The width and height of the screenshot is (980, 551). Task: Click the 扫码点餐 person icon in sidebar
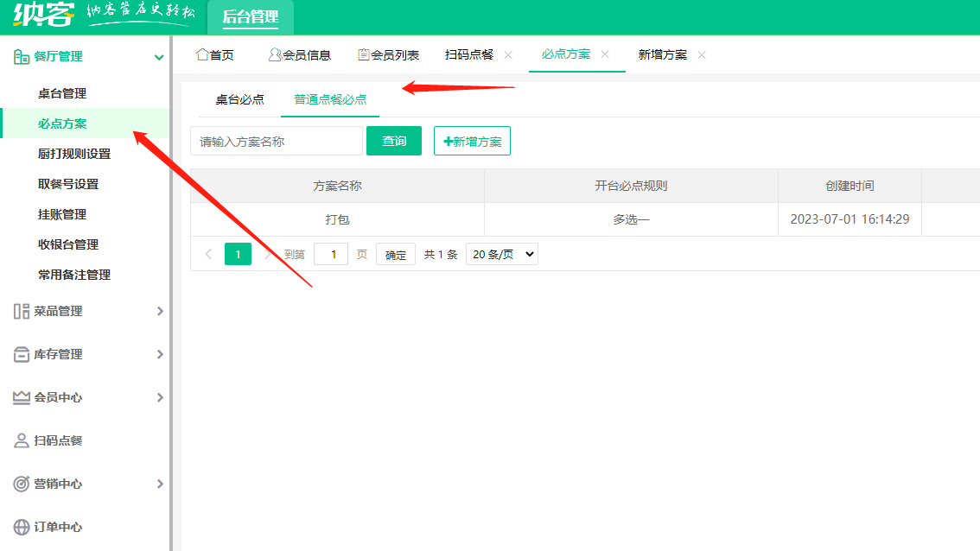point(22,440)
